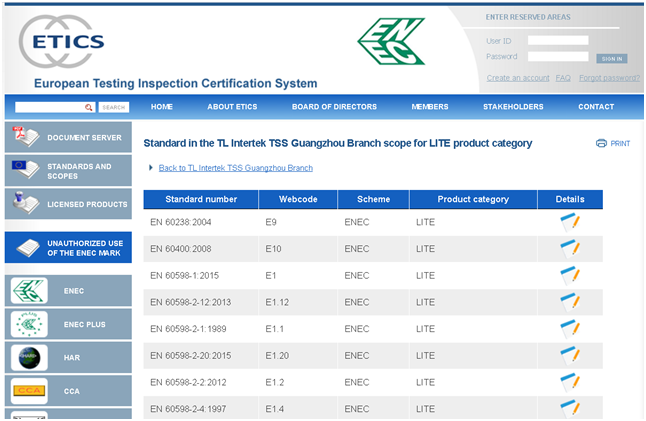The image size is (646, 421).
Task: Open BOARD OF DIRECTORS page
Action: [334, 107]
